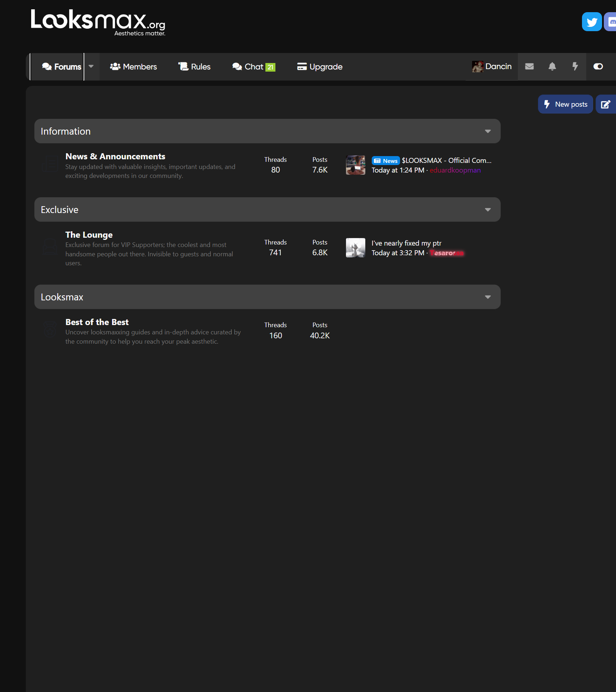Click the post thread pencil icon
The height and width of the screenshot is (692, 616).
click(606, 104)
